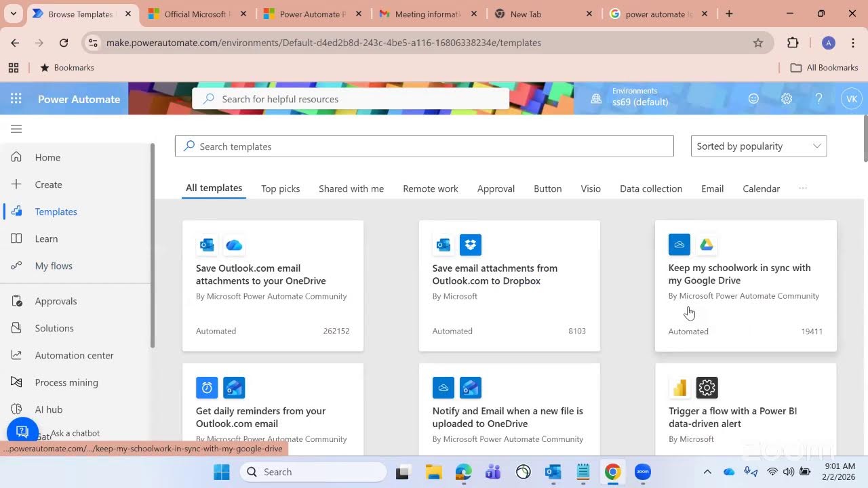The height and width of the screenshot is (488, 868).
Task: Open the Ask a chatbot bubble
Action: 22,432
